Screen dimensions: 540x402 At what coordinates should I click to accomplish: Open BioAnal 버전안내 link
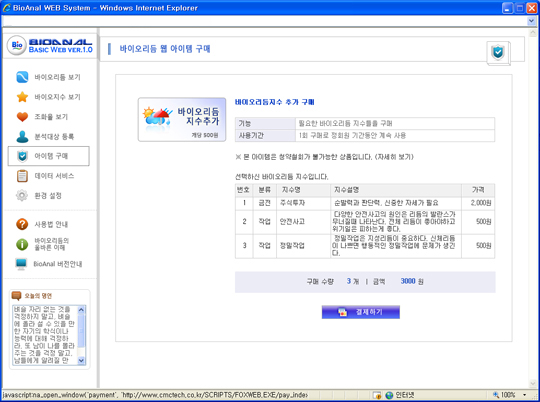(58, 264)
